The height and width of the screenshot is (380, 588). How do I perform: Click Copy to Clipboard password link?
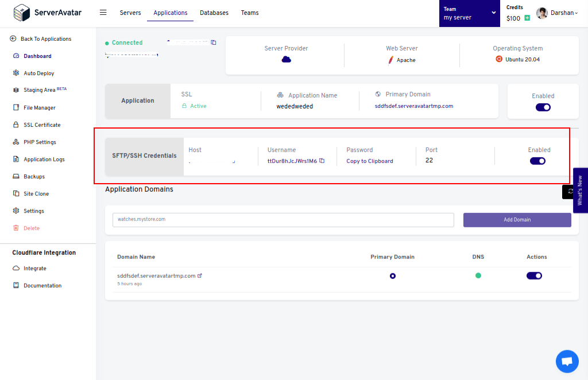pyautogui.click(x=370, y=161)
